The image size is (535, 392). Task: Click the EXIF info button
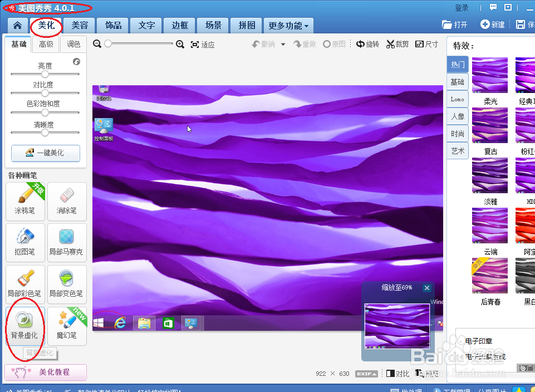[x=366, y=374]
